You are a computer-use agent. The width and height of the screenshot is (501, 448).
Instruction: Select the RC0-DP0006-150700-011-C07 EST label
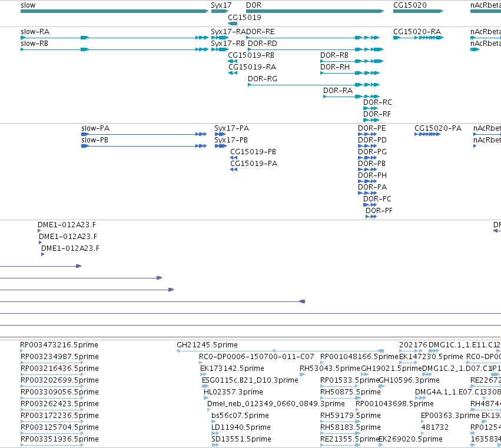[257, 357]
